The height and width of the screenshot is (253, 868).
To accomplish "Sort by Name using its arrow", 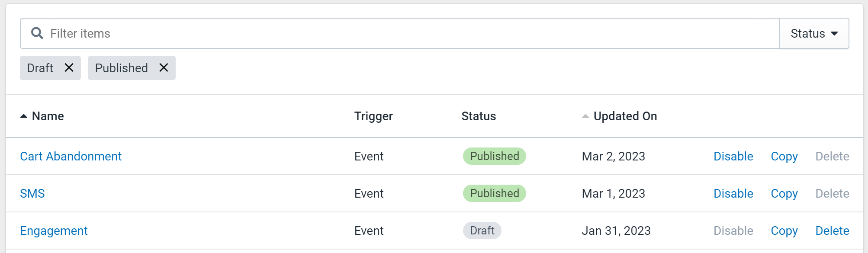I will coord(24,116).
